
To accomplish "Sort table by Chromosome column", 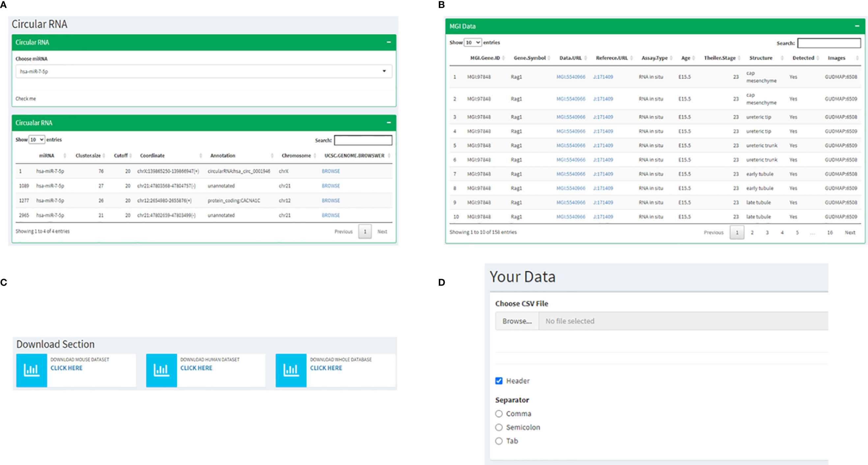I will click(296, 156).
